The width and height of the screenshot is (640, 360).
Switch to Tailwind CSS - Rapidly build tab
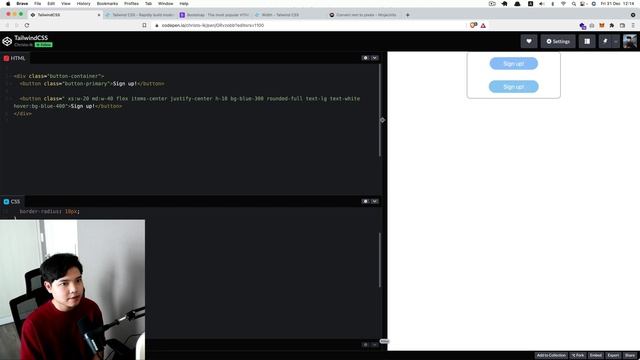(140, 15)
